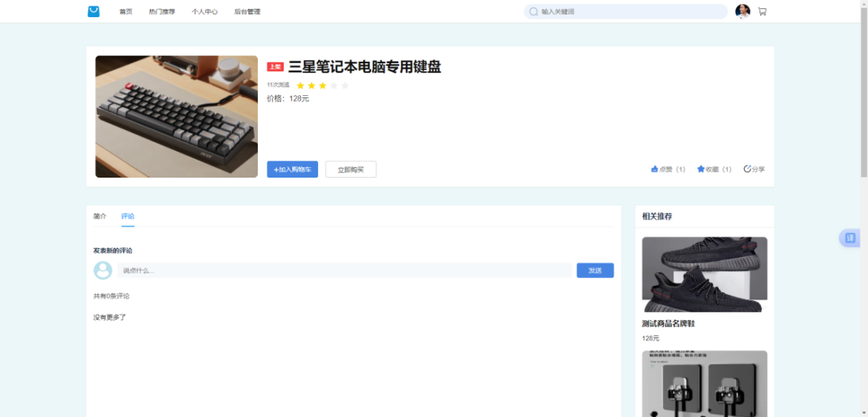Image resolution: width=868 pixels, height=417 pixels.
Task: Click the 128元 price under sneakers
Action: pyautogui.click(x=650, y=337)
